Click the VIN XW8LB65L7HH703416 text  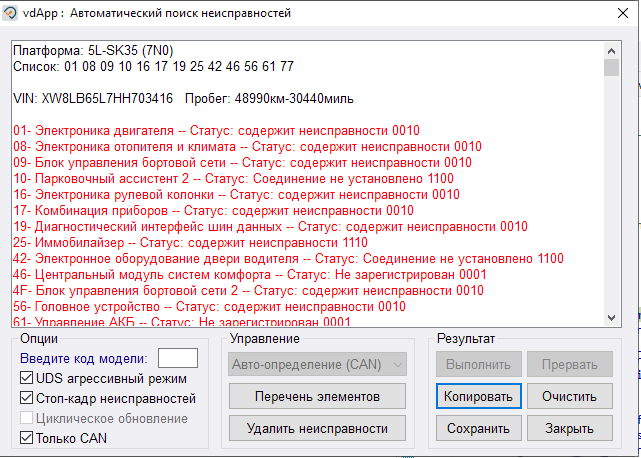(93, 99)
